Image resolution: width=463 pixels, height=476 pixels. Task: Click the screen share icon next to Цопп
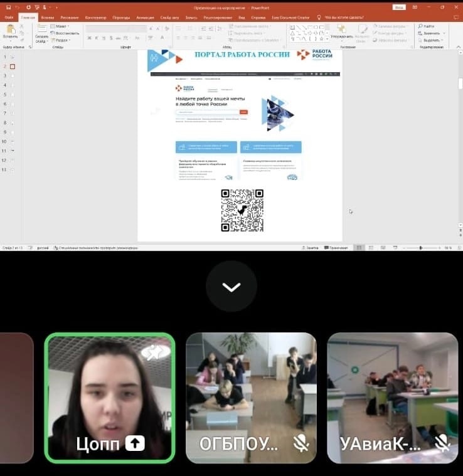click(x=135, y=444)
